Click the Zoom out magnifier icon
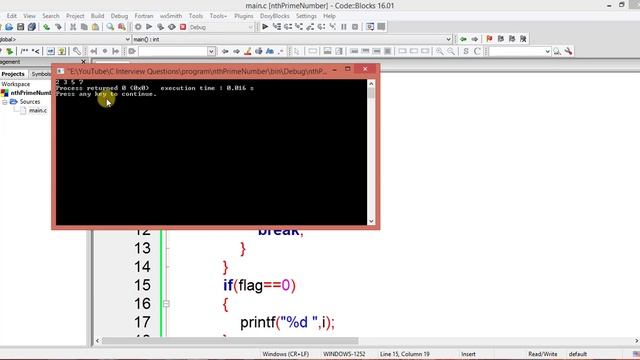640x360 pixels. [x=451, y=51]
